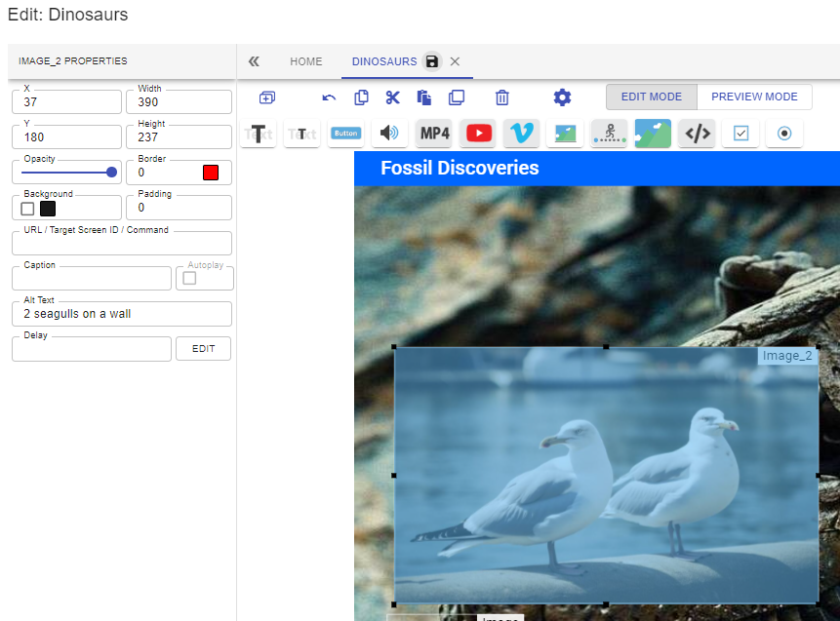This screenshot has height=621, width=840.
Task: Select the highlighted mountain landscape tool
Action: (x=653, y=134)
